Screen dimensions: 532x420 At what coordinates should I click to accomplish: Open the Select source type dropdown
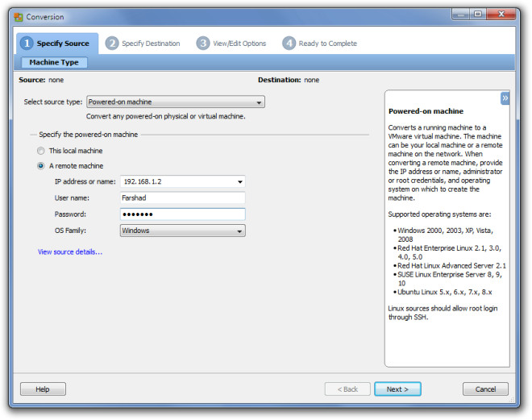(x=176, y=102)
